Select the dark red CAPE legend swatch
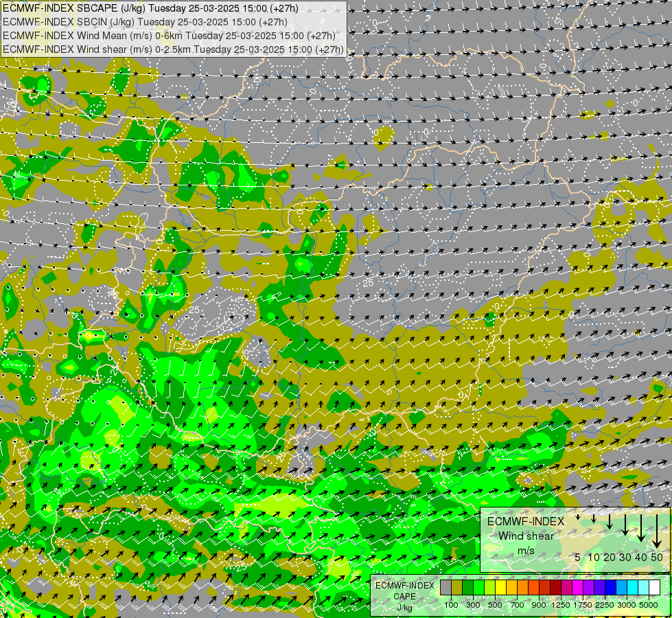Screen dimensions: 672x618 pos(556,588)
